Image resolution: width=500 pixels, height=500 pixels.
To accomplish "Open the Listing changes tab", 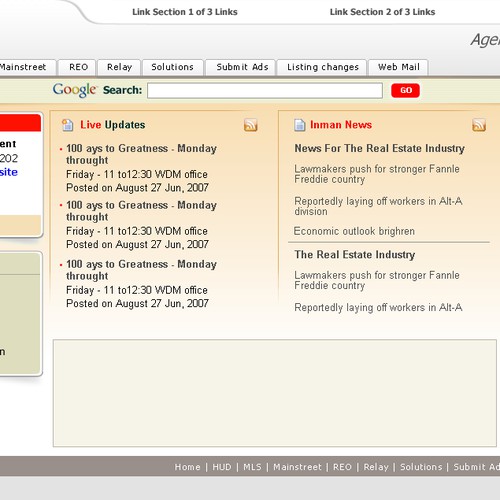I will coord(323,67).
